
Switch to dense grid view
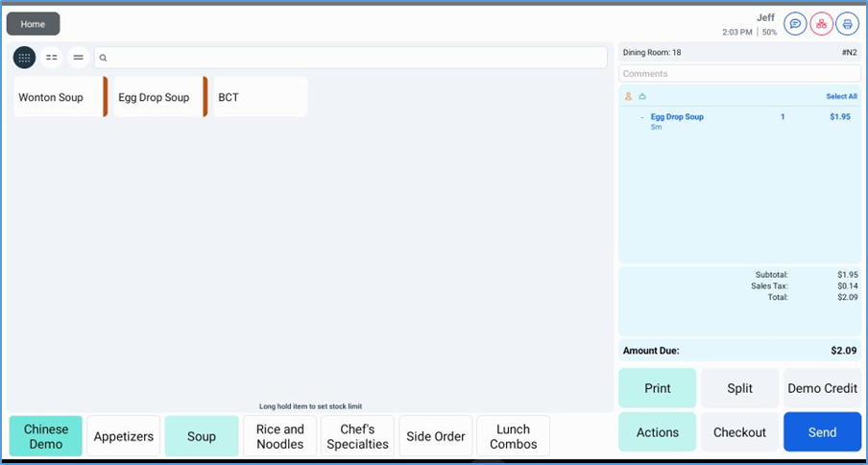click(25, 58)
